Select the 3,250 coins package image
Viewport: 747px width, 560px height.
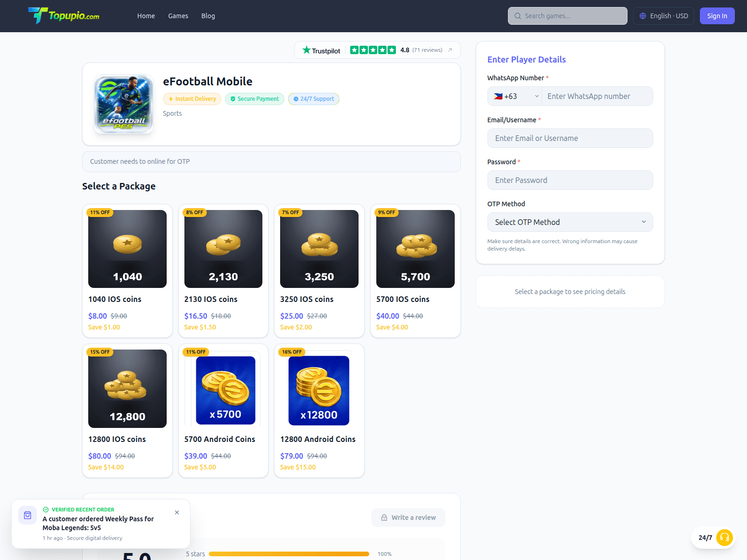tap(319, 249)
